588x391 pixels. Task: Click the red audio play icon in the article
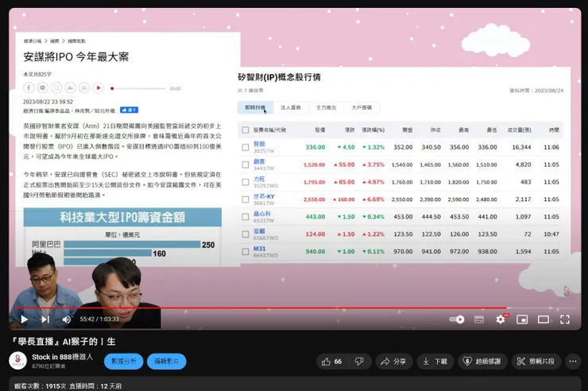(x=99, y=87)
